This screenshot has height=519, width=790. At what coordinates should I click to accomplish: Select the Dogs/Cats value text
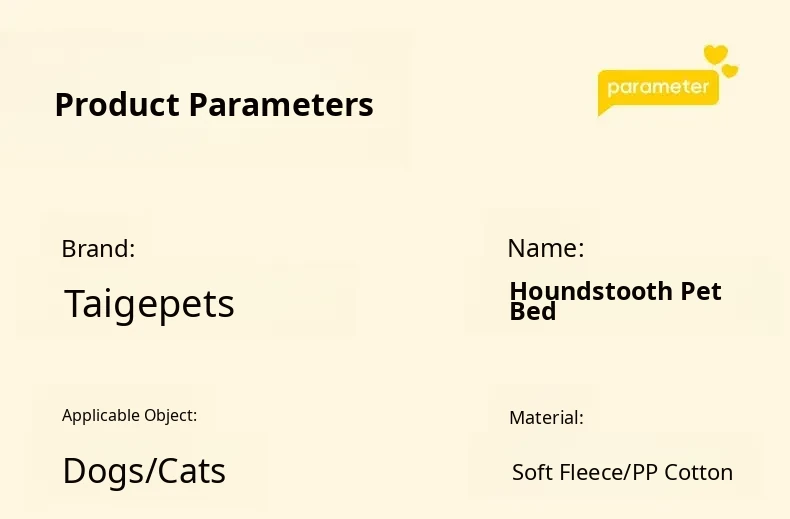coord(144,471)
